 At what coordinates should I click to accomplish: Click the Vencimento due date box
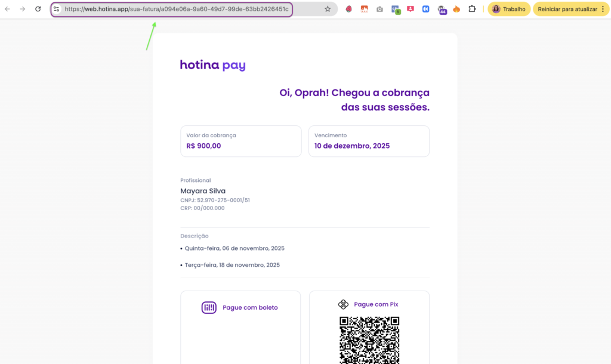pyautogui.click(x=369, y=141)
